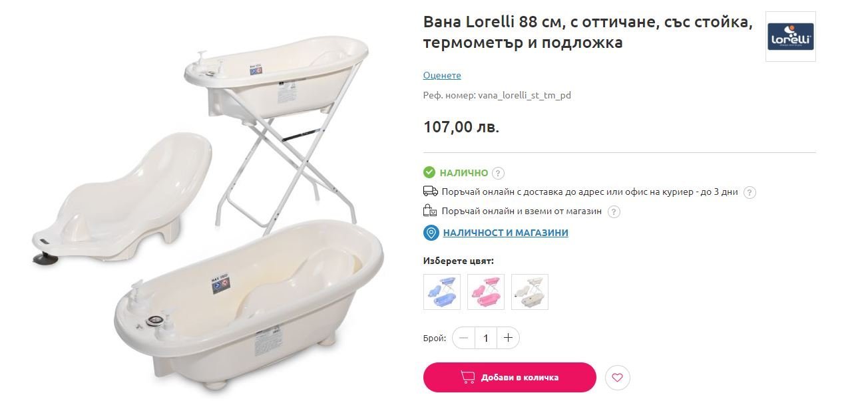Open the Оценете rating link
This screenshot has width=868, height=401.
pyautogui.click(x=442, y=75)
